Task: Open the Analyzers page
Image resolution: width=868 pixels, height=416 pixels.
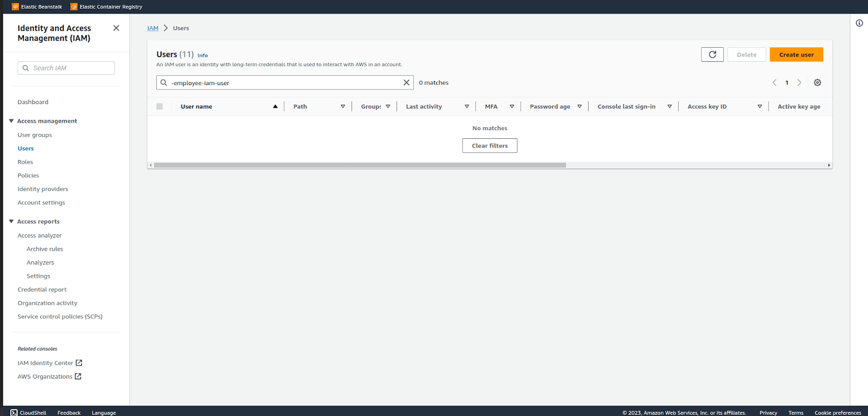Action: [x=40, y=263]
